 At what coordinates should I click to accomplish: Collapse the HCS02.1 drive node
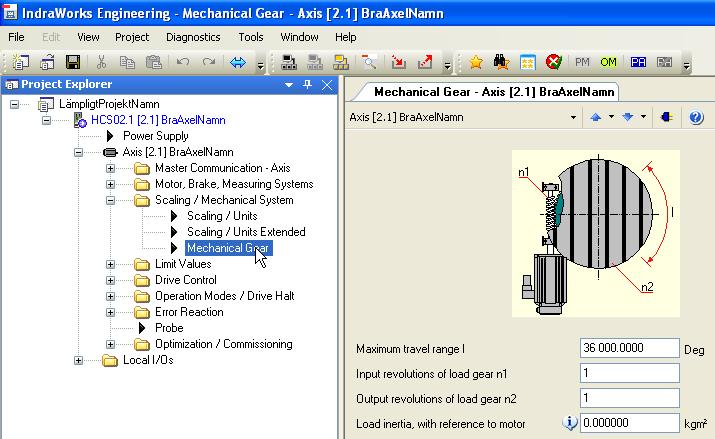[46, 120]
